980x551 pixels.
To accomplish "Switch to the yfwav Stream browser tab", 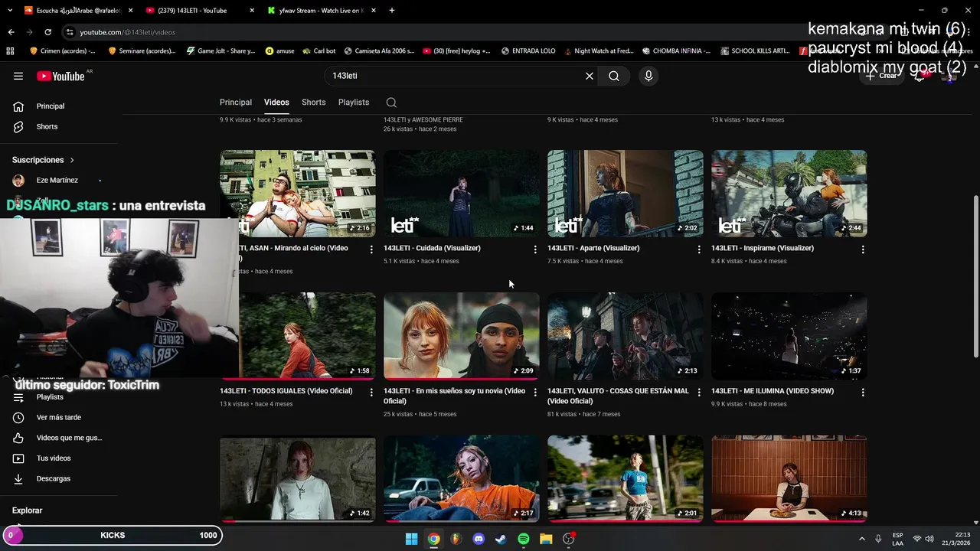I will point(321,11).
